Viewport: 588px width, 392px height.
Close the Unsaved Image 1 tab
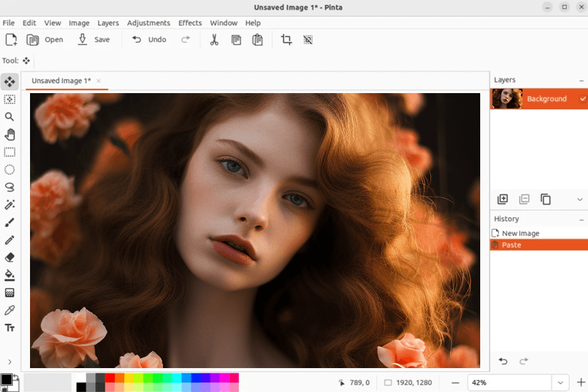[x=99, y=81]
